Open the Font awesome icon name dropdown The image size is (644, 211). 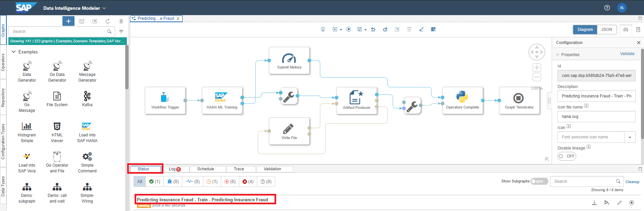[630, 137]
